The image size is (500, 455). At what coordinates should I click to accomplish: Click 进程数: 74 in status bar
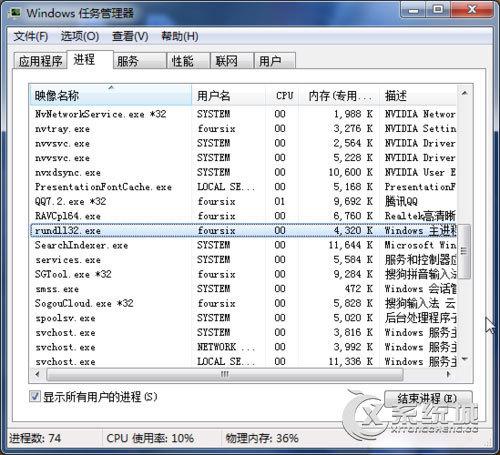[35, 438]
